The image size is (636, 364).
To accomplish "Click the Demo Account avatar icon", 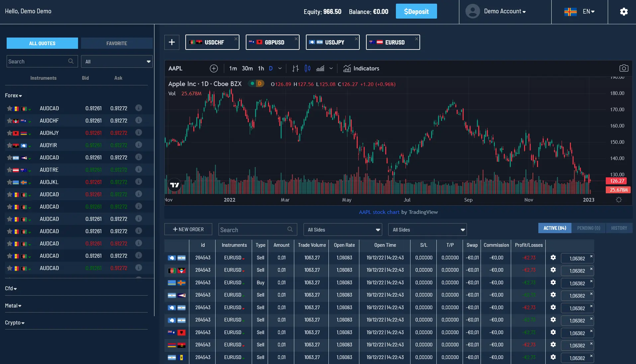I will coord(473,11).
